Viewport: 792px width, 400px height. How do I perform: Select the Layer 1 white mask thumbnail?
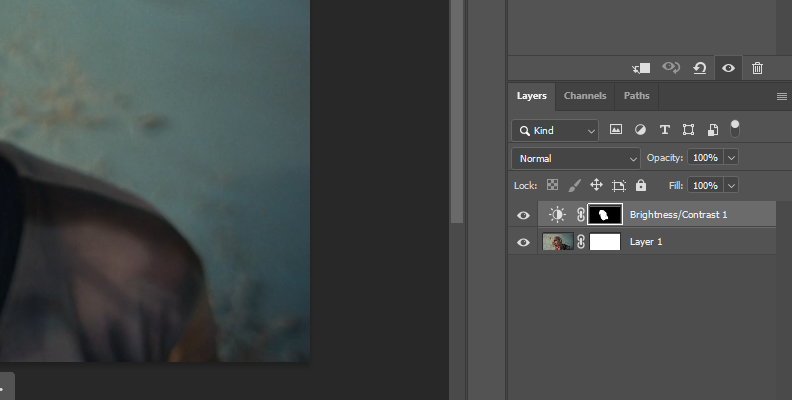[605, 242]
